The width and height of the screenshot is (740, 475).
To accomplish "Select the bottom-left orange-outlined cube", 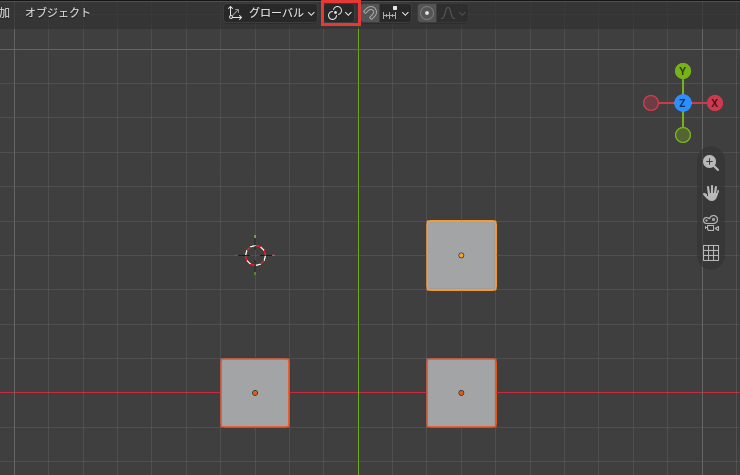I will (x=255, y=393).
